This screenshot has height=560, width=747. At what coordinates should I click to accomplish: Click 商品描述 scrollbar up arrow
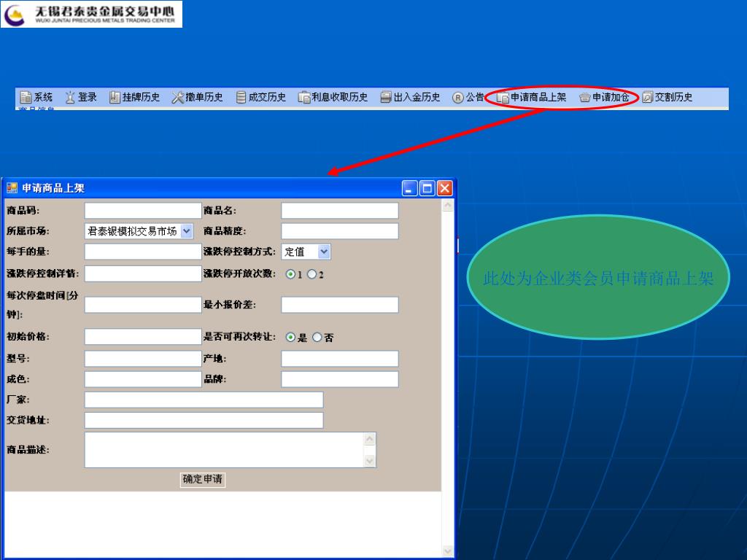point(370,439)
